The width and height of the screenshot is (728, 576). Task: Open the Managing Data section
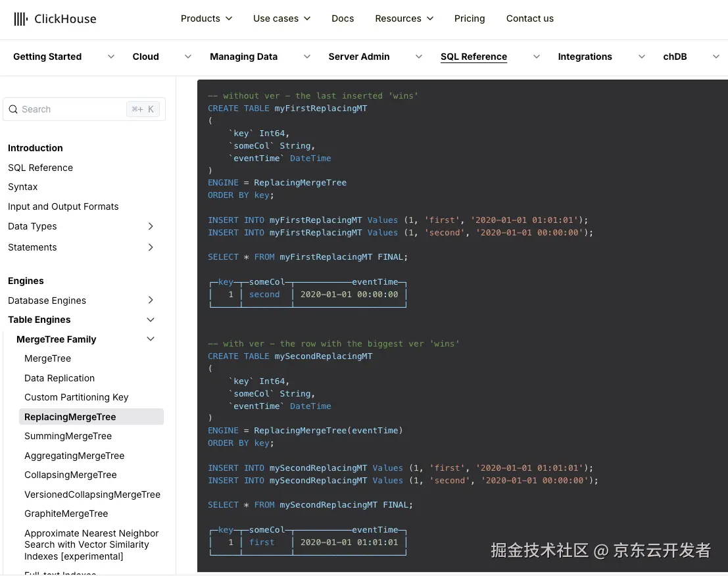[244, 57]
